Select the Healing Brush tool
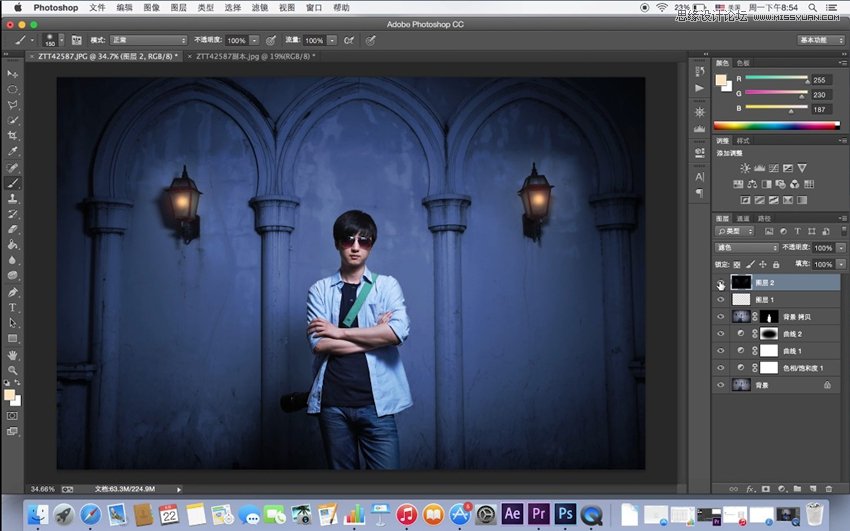Screen dimensions: 850x531 [x=12, y=167]
